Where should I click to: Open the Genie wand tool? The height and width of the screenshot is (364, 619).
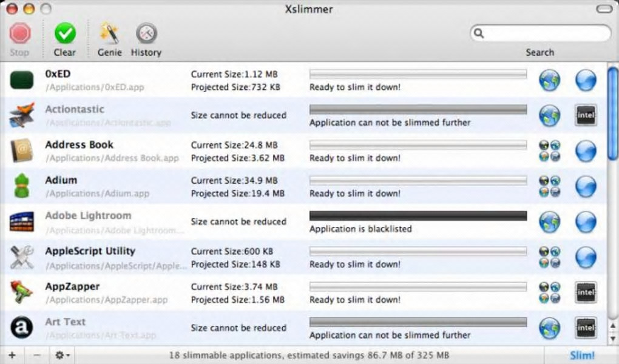point(109,39)
